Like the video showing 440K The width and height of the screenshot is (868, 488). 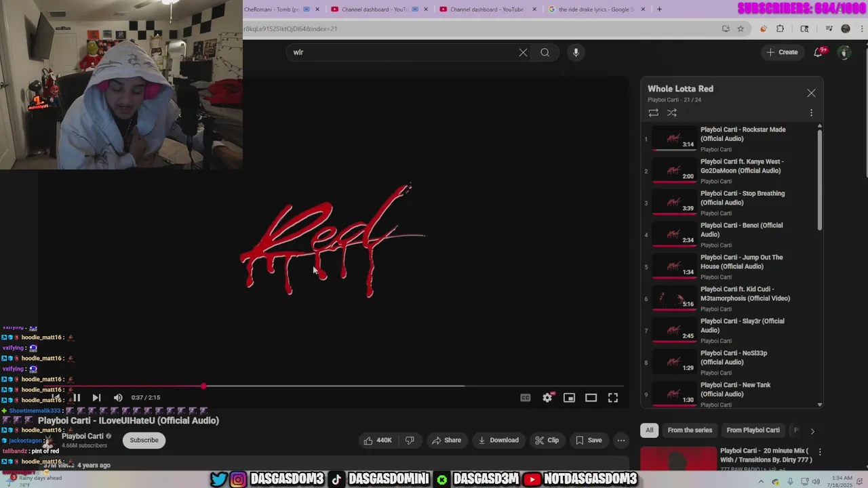(x=377, y=440)
